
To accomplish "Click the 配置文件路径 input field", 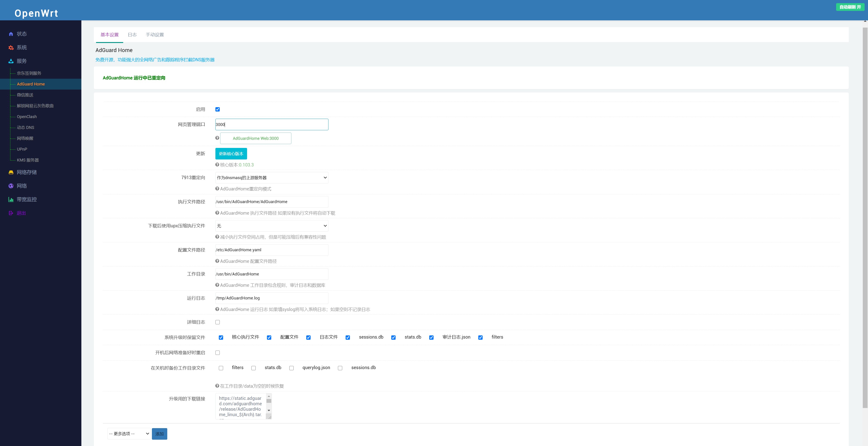I will (x=271, y=250).
